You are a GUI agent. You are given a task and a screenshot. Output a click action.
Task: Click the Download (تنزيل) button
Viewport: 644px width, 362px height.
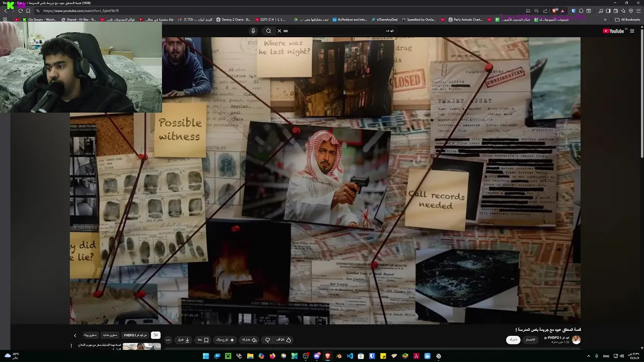pos(184,340)
